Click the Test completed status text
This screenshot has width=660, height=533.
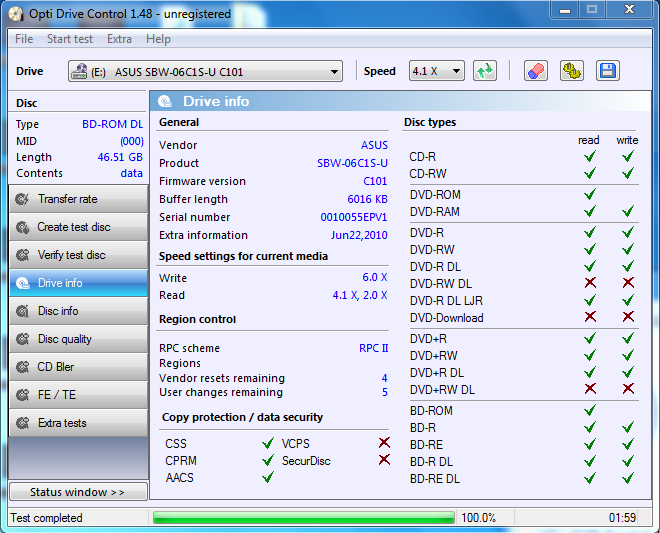coord(46,518)
